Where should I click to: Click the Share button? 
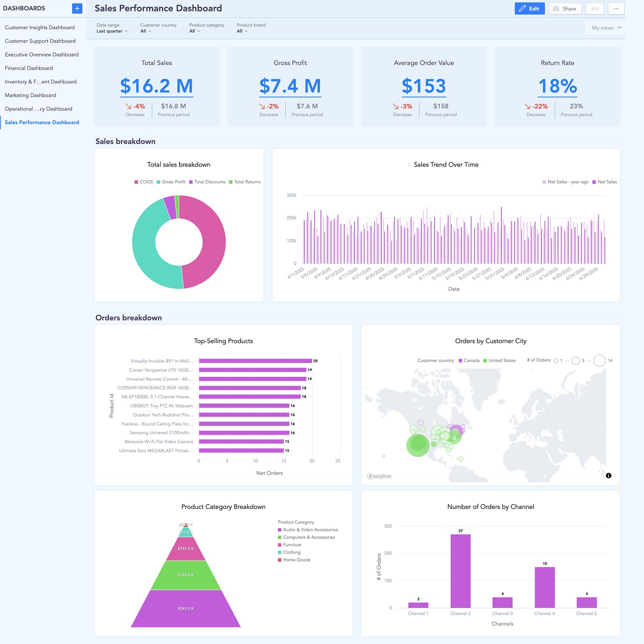tap(564, 8)
